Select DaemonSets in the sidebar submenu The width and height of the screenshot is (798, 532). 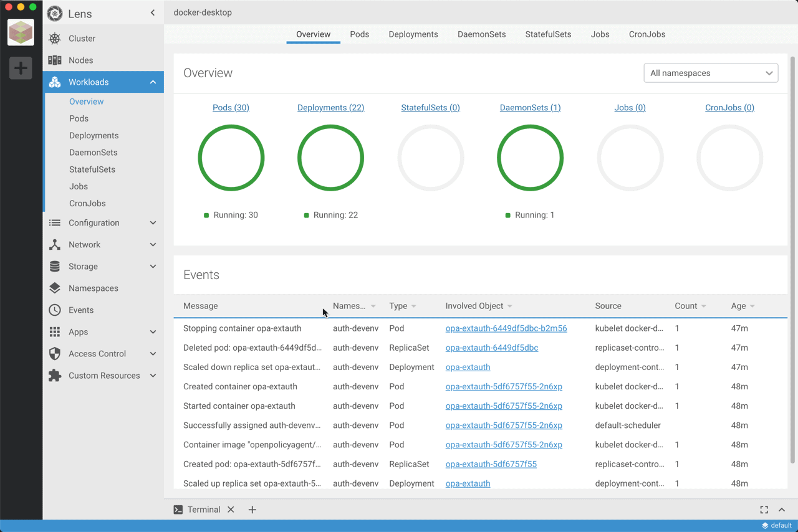coord(93,152)
